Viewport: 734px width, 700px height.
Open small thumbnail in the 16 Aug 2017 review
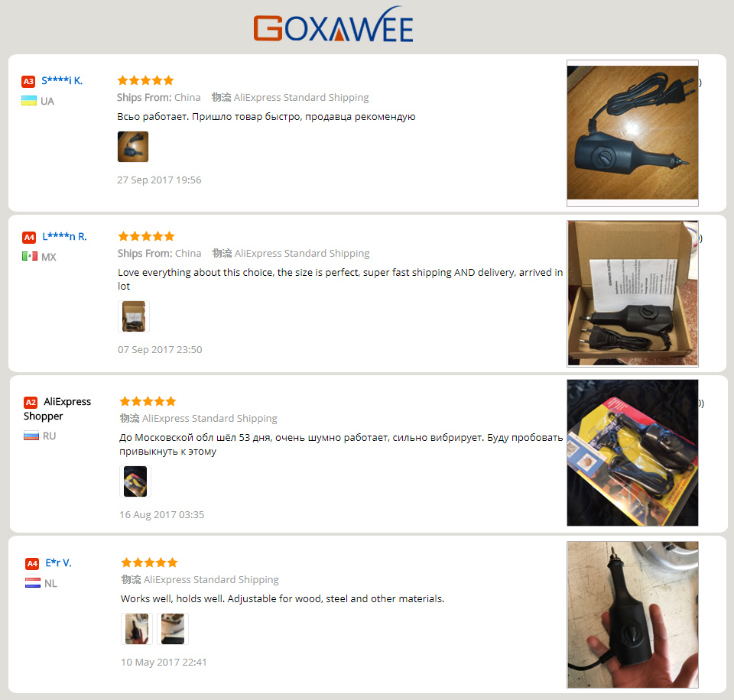coord(135,481)
